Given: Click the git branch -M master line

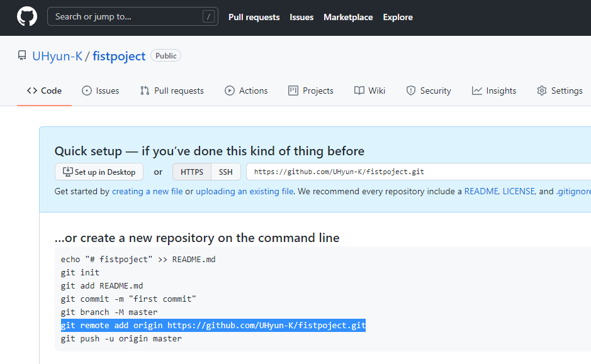Looking at the screenshot, I should 109,312.
